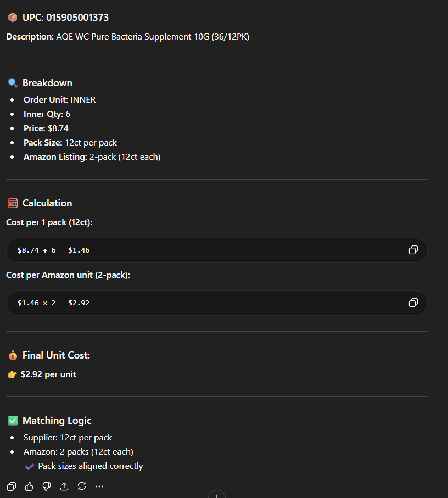Click the $1.46 × 2 = $2.92 code text
The image size is (448, 498).
coord(53,303)
